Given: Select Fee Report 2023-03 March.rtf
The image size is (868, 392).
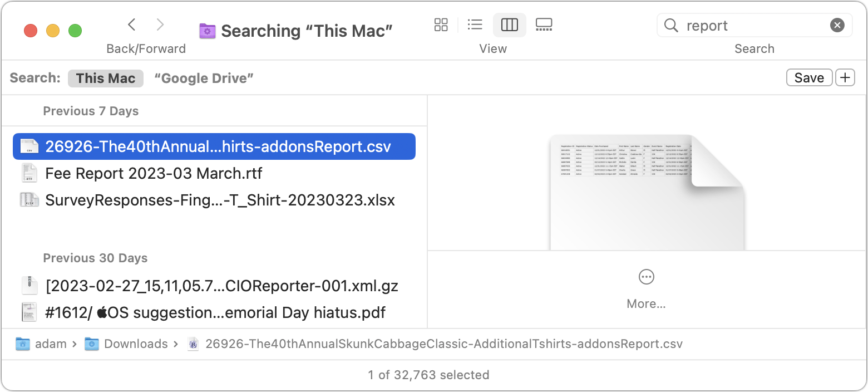Looking at the screenshot, I should pos(214,173).
